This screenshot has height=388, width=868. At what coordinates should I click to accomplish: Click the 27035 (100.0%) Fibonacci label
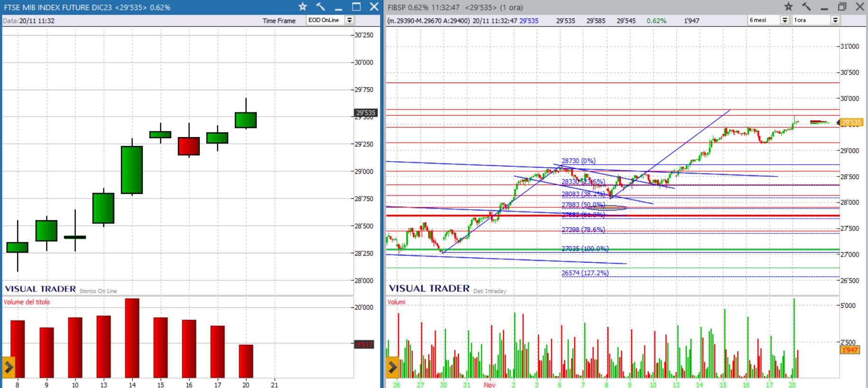coord(585,249)
